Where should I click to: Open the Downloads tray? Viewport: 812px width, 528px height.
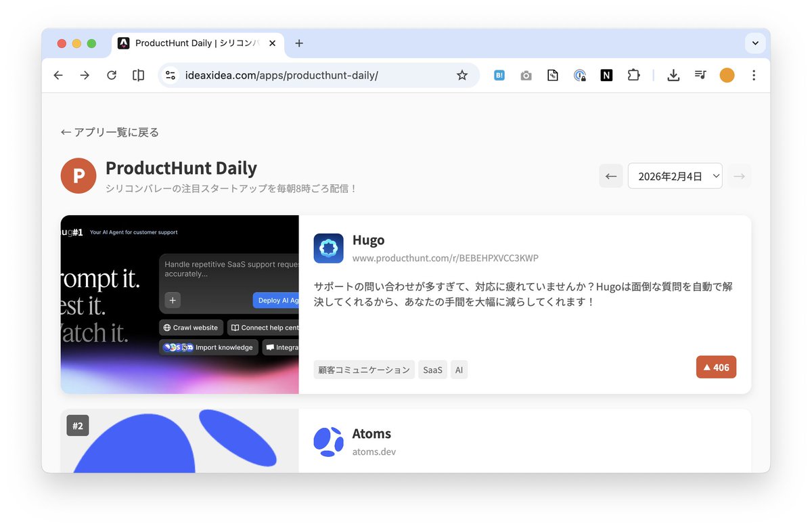(673, 75)
